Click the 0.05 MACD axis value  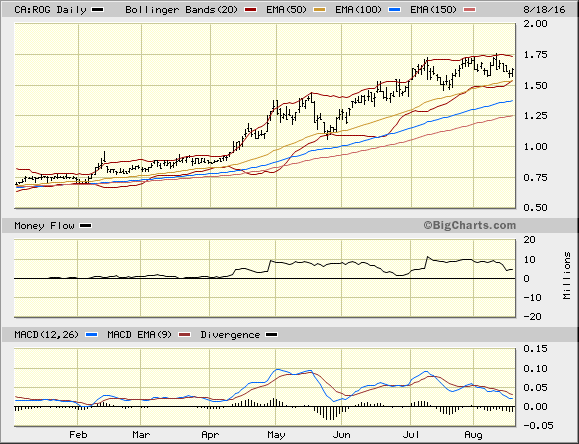point(535,387)
